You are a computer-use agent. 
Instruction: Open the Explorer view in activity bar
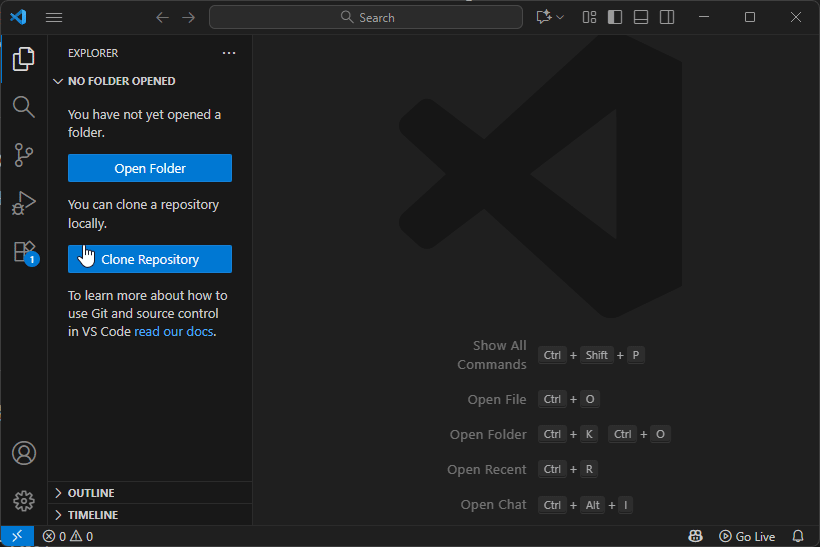pos(24,59)
